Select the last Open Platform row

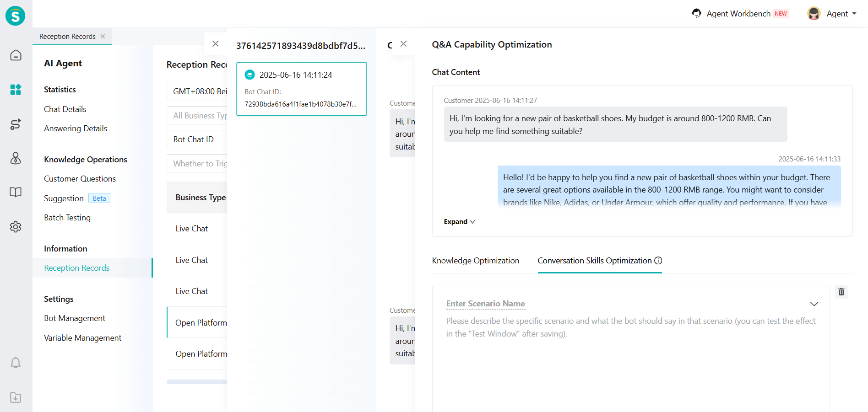(x=197, y=354)
